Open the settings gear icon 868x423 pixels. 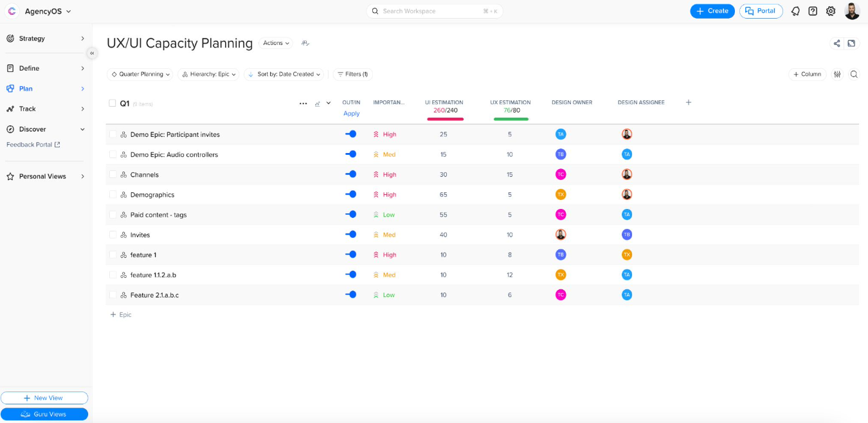click(x=831, y=11)
